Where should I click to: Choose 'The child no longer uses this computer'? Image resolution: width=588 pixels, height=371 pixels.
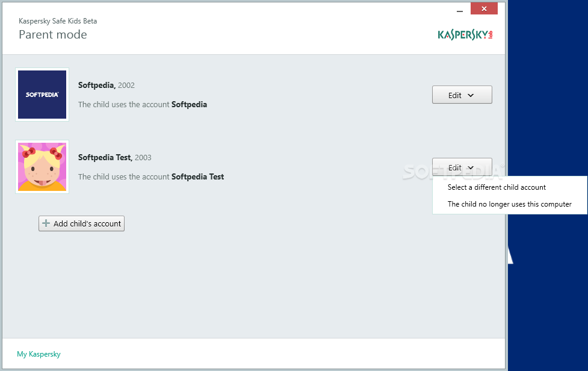(509, 204)
